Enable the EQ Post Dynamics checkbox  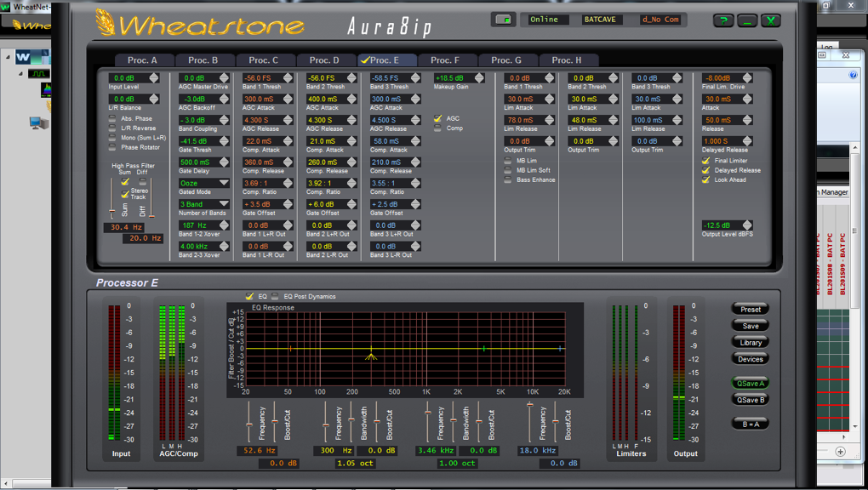(275, 296)
